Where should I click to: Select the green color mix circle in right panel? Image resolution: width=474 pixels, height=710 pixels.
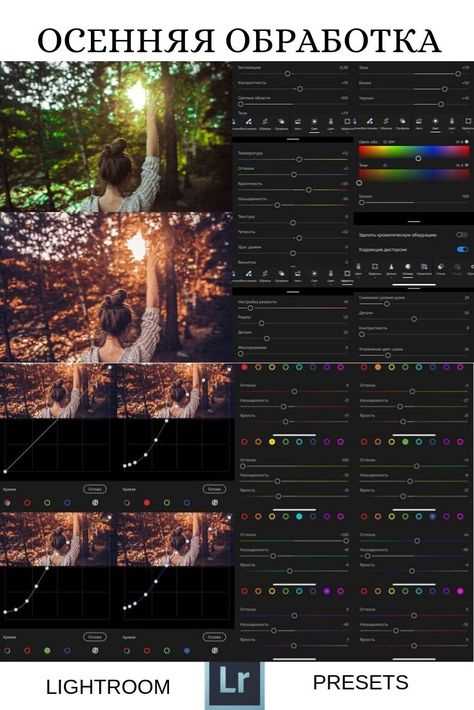point(405,441)
